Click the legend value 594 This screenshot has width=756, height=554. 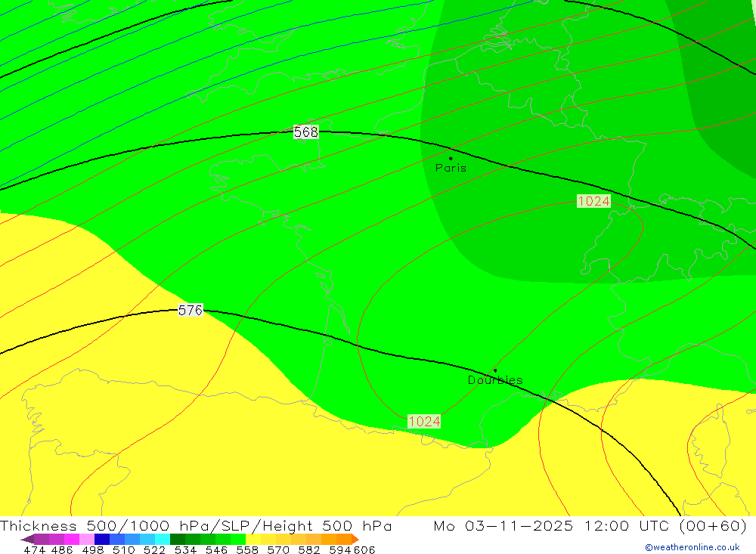[340, 550]
